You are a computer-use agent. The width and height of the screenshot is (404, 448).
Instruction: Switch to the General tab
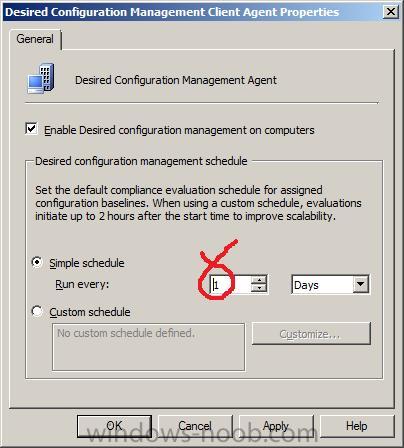pyautogui.click(x=35, y=39)
